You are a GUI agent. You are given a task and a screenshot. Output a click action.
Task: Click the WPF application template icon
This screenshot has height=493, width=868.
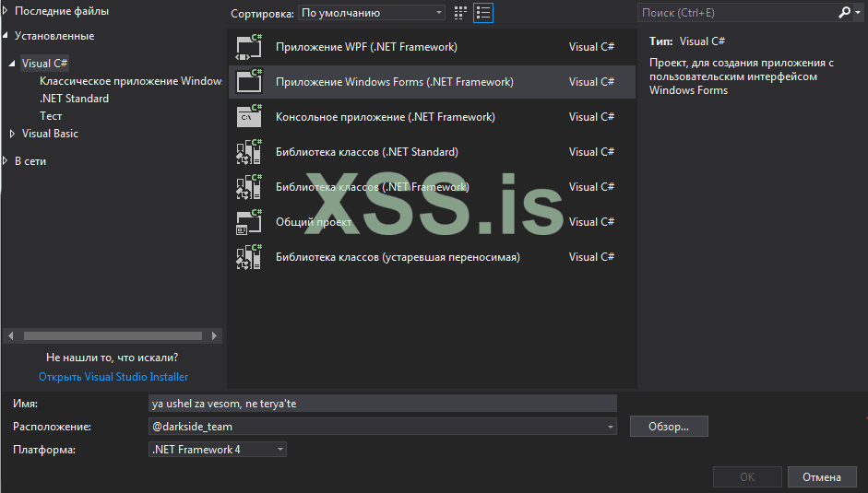tap(249, 47)
